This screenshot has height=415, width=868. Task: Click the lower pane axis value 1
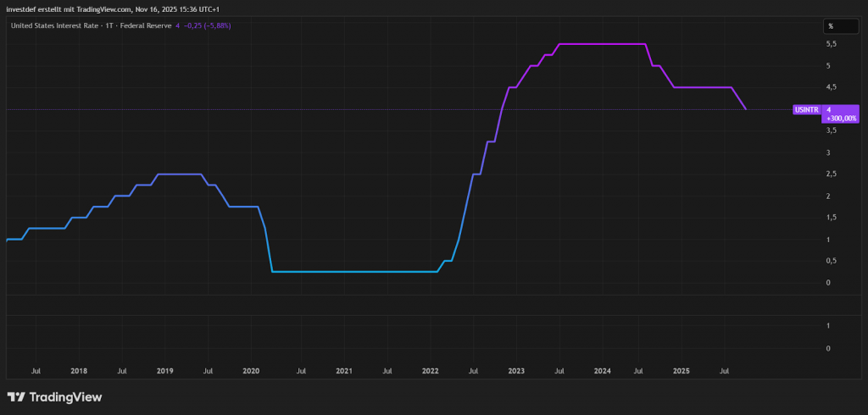pyautogui.click(x=828, y=326)
